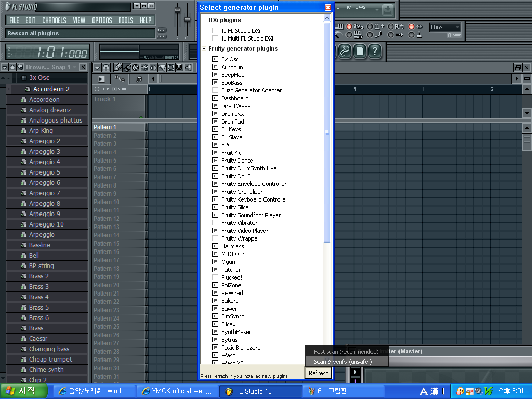
Task: Select the mute speaker tool in playlist
Action: pyautogui.click(x=144, y=68)
